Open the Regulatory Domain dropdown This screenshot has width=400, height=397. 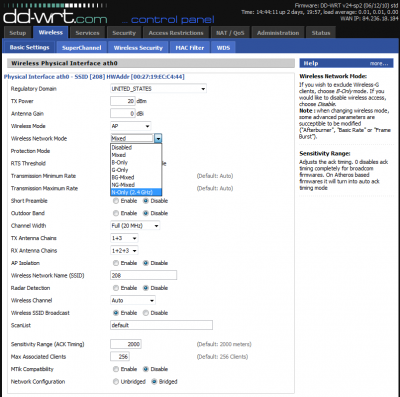(x=158, y=89)
